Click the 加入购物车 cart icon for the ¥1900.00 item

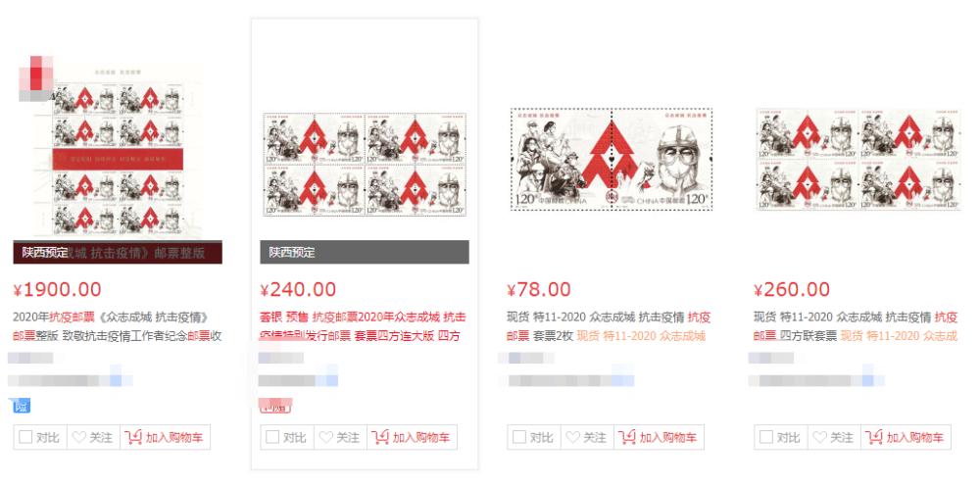133,436
